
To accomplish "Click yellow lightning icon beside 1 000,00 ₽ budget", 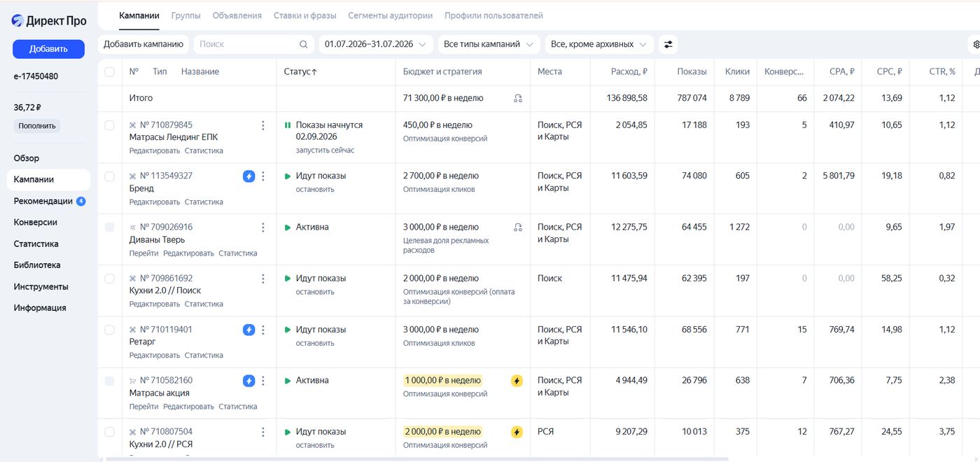I will pyautogui.click(x=517, y=381).
